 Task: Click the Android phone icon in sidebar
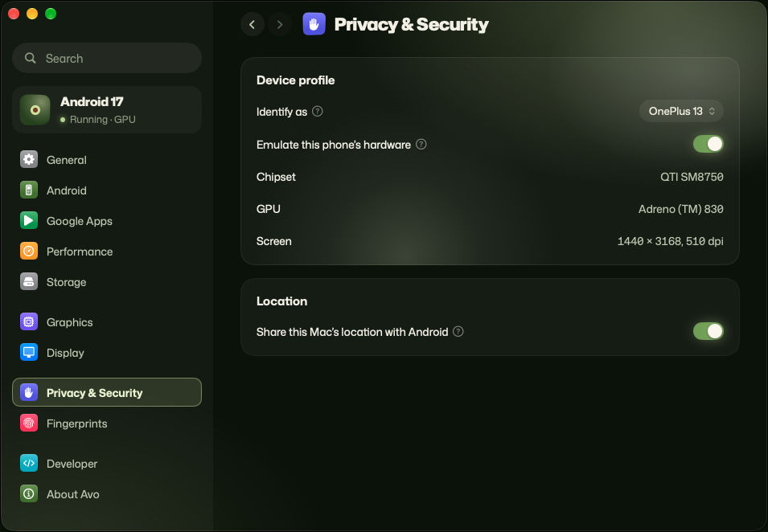pyautogui.click(x=29, y=190)
